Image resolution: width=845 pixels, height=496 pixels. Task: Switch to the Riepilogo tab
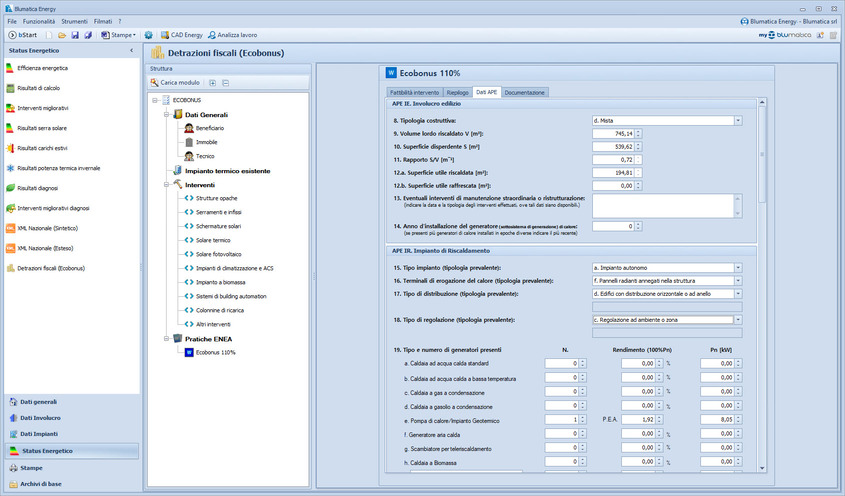[x=458, y=93]
